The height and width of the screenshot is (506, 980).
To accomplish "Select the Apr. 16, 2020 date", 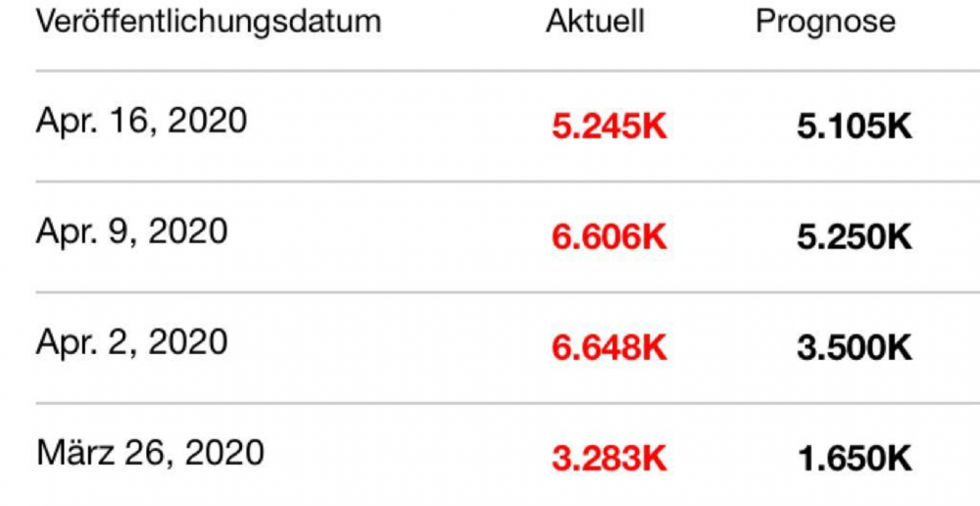I will tap(141, 122).
